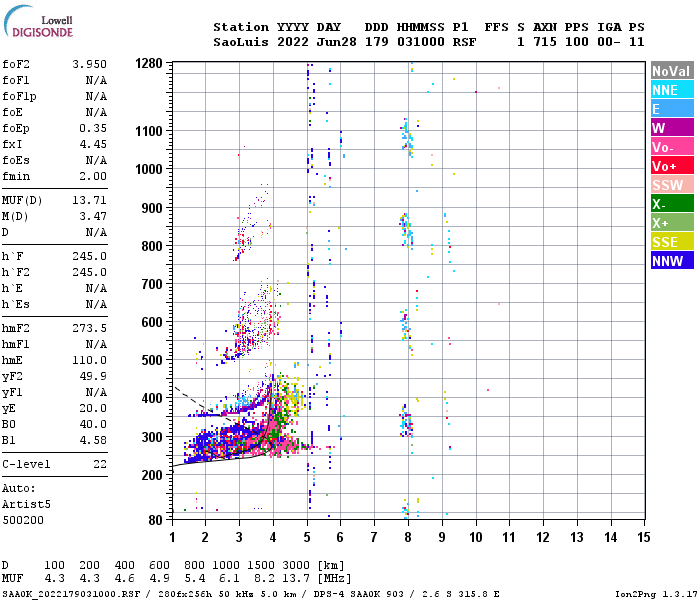The height and width of the screenshot is (600, 700).
Task: Click the 1280 km height axis label
Action: click(149, 63)
